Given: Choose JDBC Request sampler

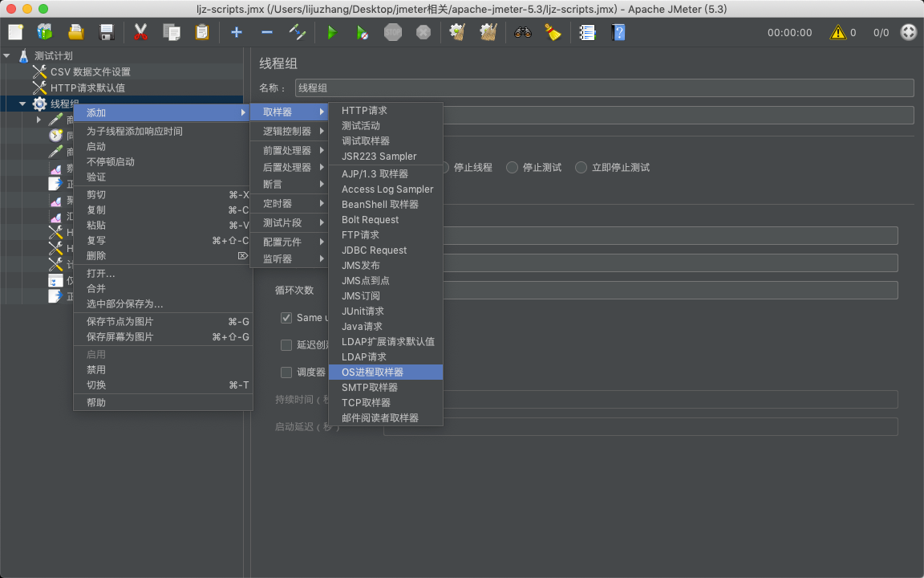Looking at the screenshot, I should tap(385, 250).
